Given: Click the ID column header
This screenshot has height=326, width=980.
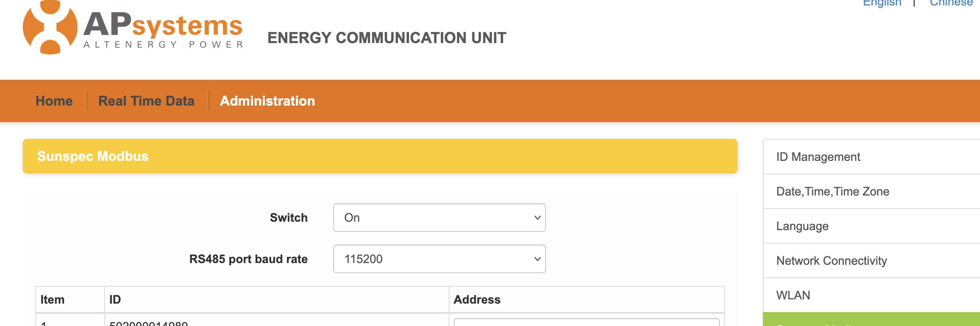Looking at the screenshot, I should (115, 299).
